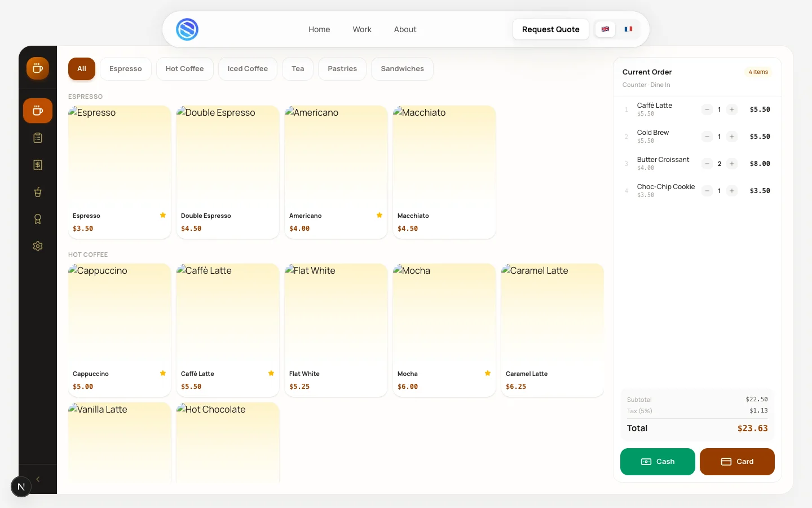Select the Mocha menu card
The image size is (812, 508).
tap(444, 330)
